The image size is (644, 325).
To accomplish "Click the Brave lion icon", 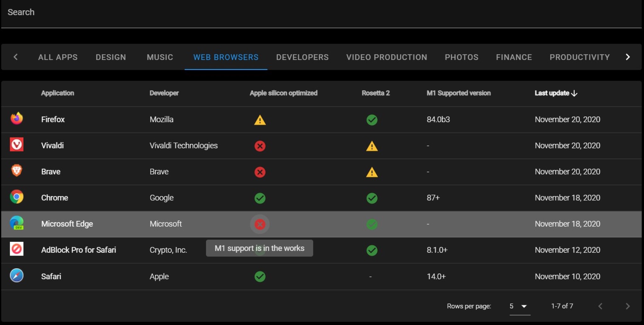I will point(17,171).
